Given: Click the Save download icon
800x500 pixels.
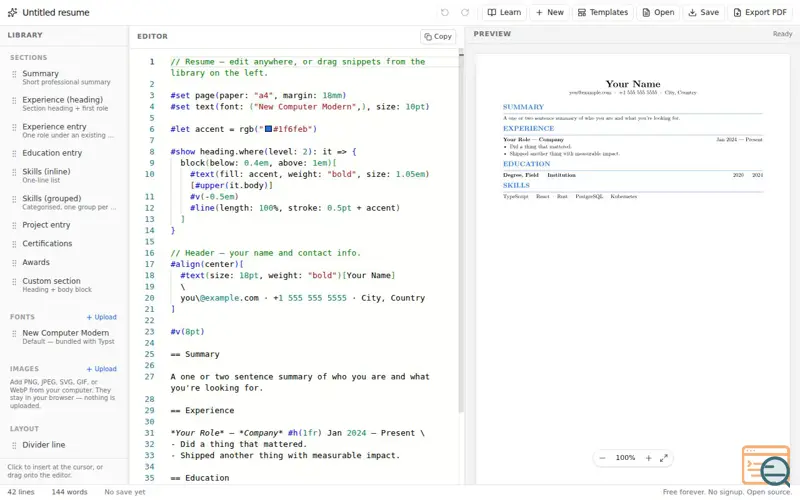Looking at the screenshot, I should (x=692, y=12).
